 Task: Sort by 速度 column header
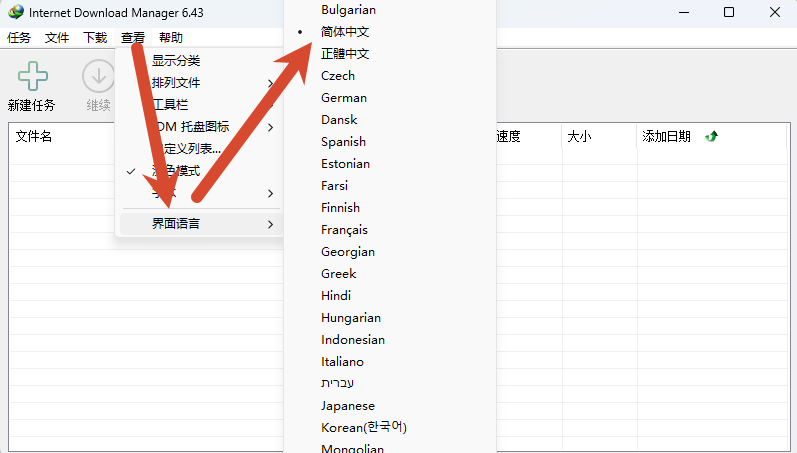[508, 136]
